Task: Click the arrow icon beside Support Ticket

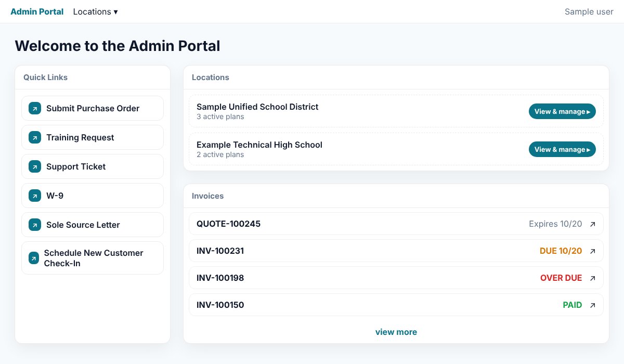Action: tap(34, 167)
